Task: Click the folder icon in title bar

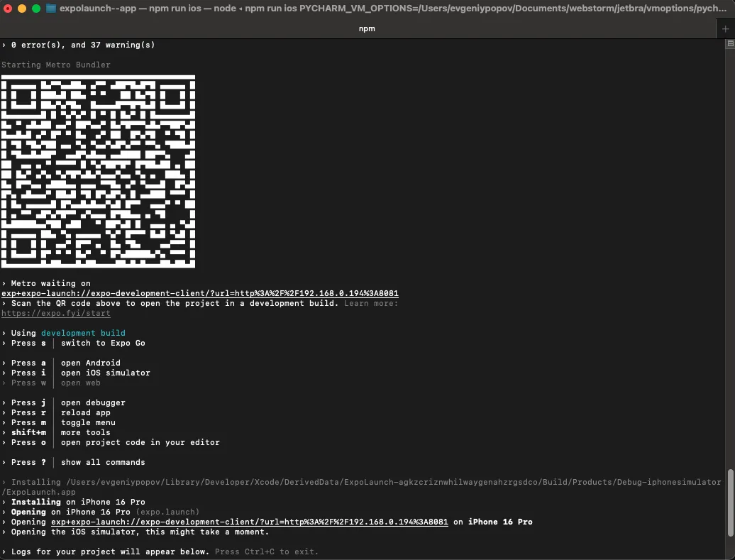Action: point(51,8)
